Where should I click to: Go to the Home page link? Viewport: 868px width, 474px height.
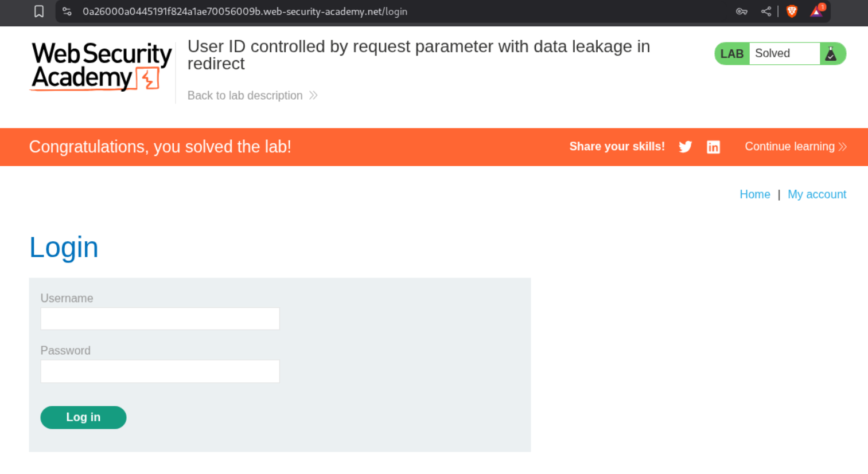pyautogui.click(x=754, y=194)
